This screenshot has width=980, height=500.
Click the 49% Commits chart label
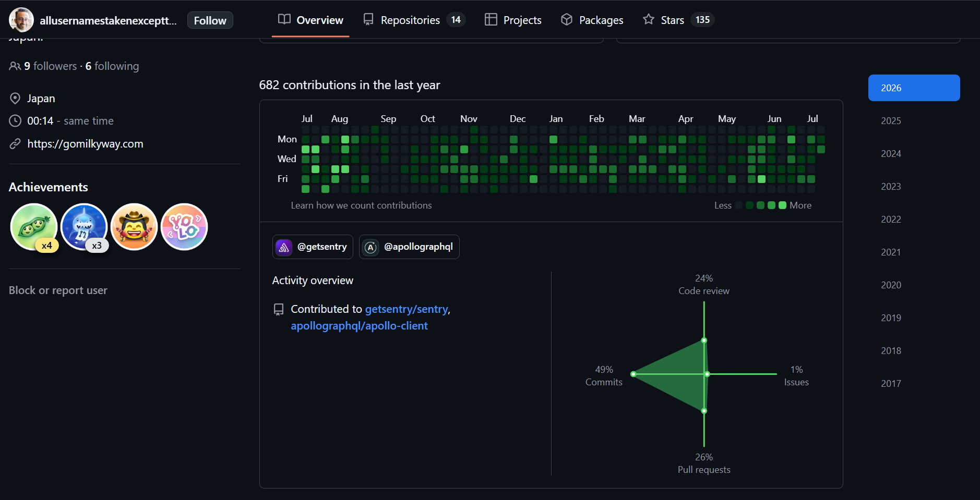click(x=604, y=376)
